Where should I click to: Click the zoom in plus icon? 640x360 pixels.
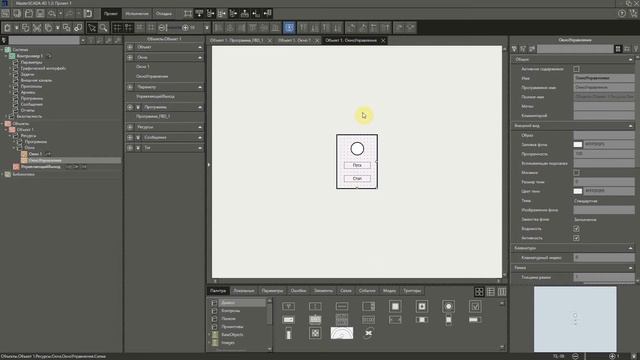(x=185, y=28)
